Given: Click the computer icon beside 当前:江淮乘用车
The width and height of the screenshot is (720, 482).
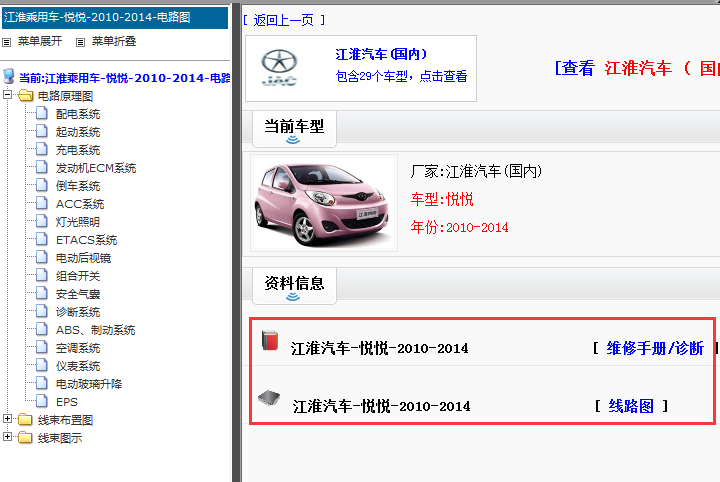Looking at the screenshot, I should click(x=8, y=76).
